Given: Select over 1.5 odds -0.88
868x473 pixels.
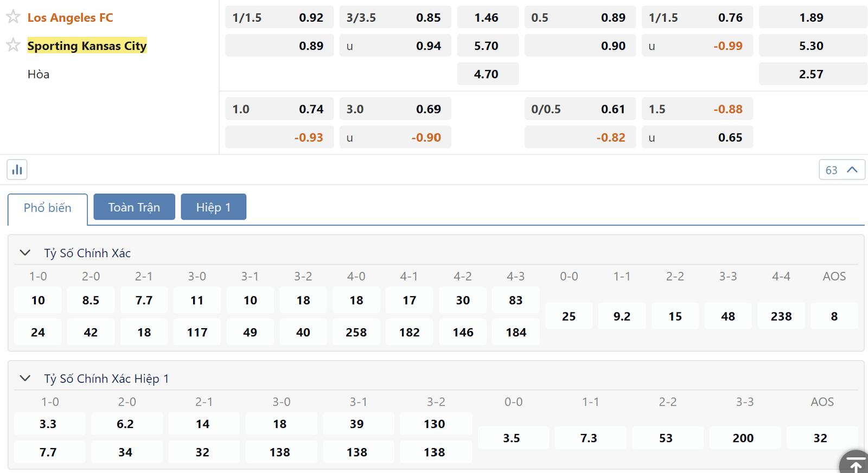Looking at the screenshot, I should pos(697,109).
